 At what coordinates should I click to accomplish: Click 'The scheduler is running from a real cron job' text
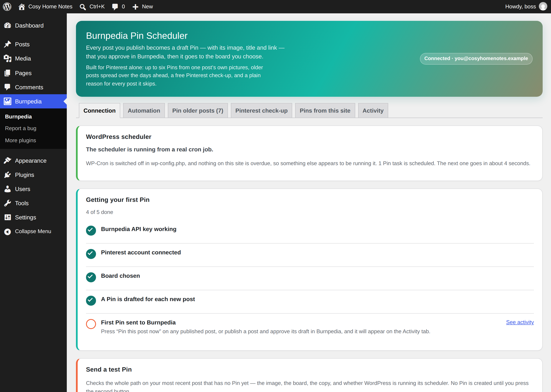[x=149, y=150]
